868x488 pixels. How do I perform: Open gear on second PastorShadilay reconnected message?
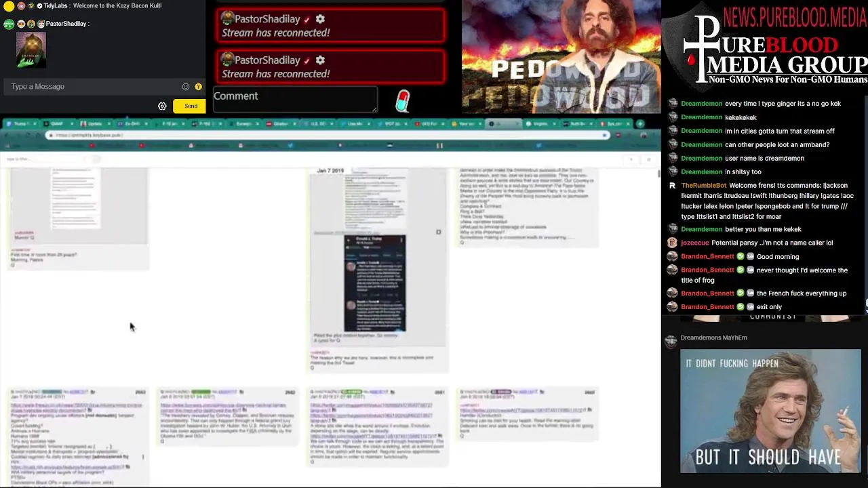tap(320, 60)
